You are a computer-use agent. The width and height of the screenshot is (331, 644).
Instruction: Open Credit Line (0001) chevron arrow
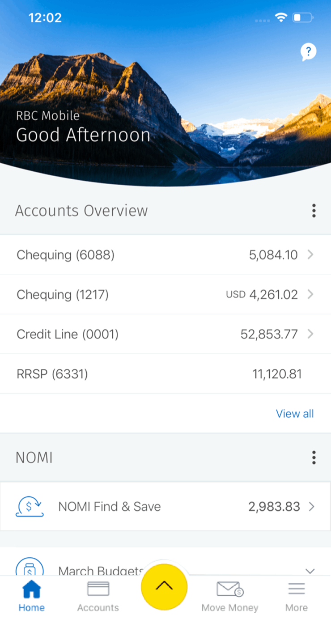pos(310,334)
